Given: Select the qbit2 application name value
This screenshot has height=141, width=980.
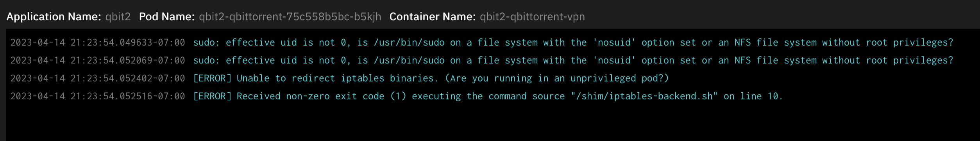Looking at the screenshot, I should 118,17.
